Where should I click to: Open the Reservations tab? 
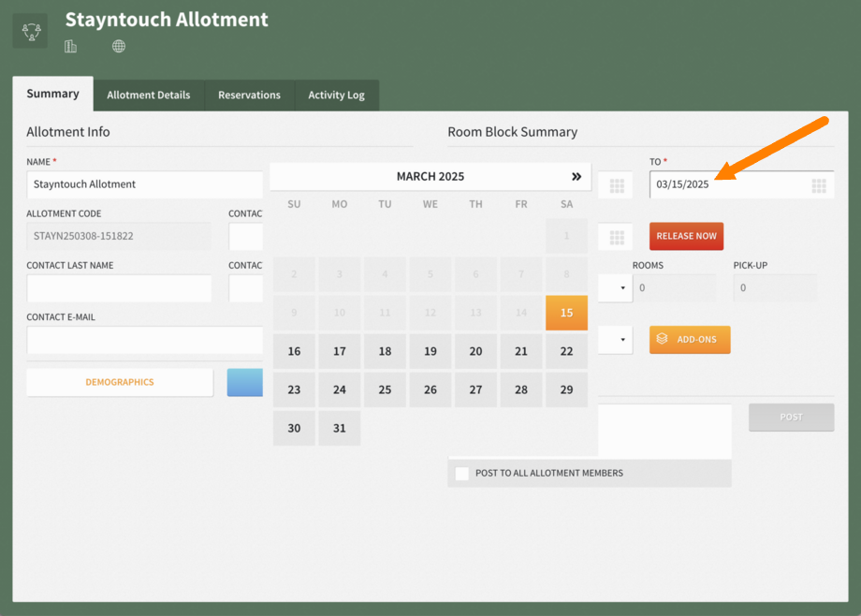249,95
